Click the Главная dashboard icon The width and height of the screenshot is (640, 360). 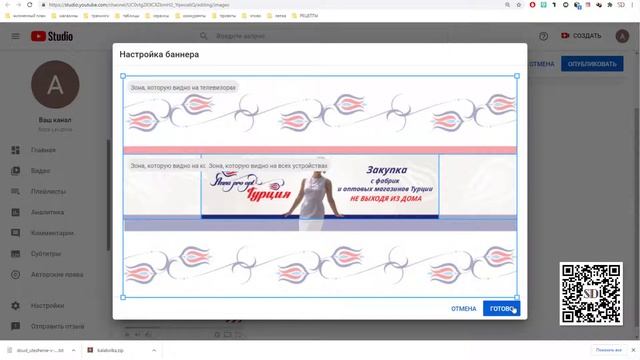[x=16, y=150]
